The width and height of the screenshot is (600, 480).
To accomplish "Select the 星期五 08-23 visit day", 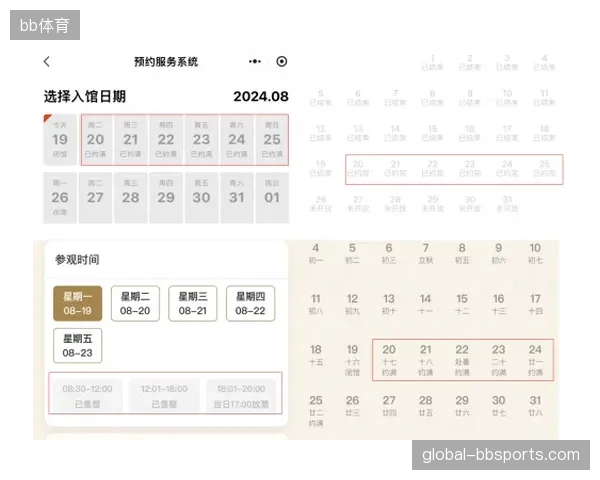I will click(78, 345).
